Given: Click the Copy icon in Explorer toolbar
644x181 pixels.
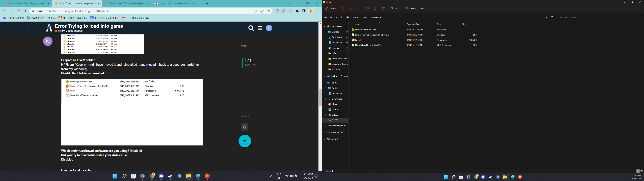Looking at the screenshot, I should point(351,9).
